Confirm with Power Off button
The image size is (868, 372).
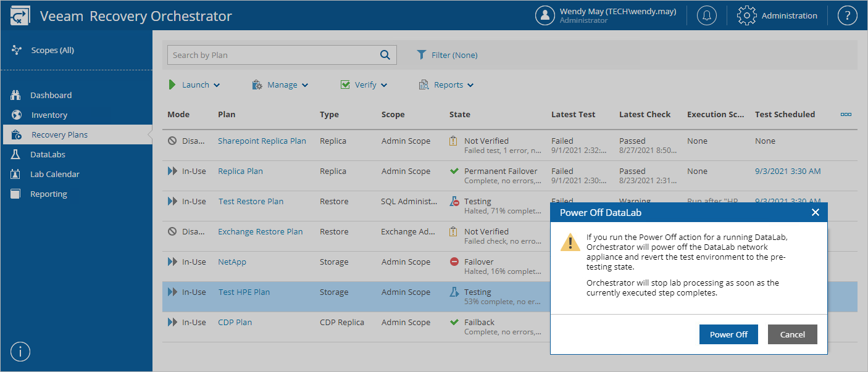click(x=728, y=334)
